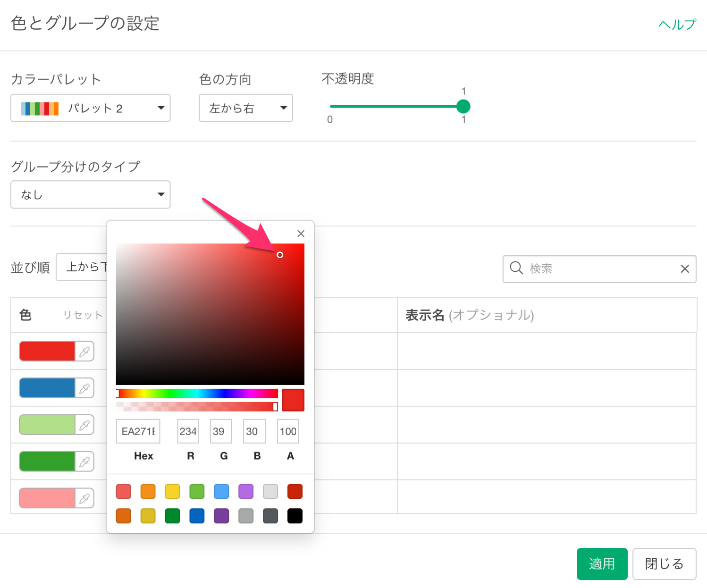707x588 pixels.
Task: Click the magnifier search icon
Action: coord(516,268)
